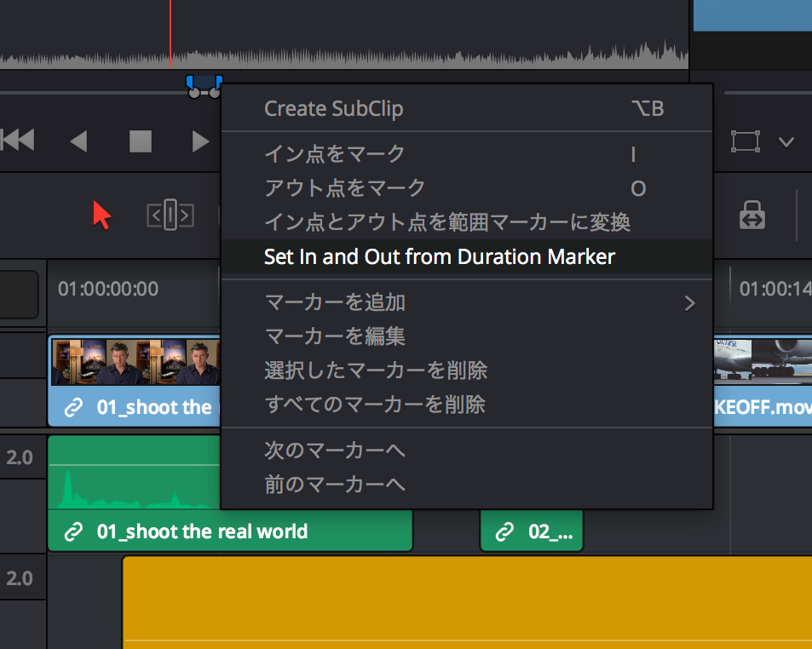The image size is (812, 649).
Task: Open the dropdown chevron beside the transform icon
Action: click(x=786, y=141)
